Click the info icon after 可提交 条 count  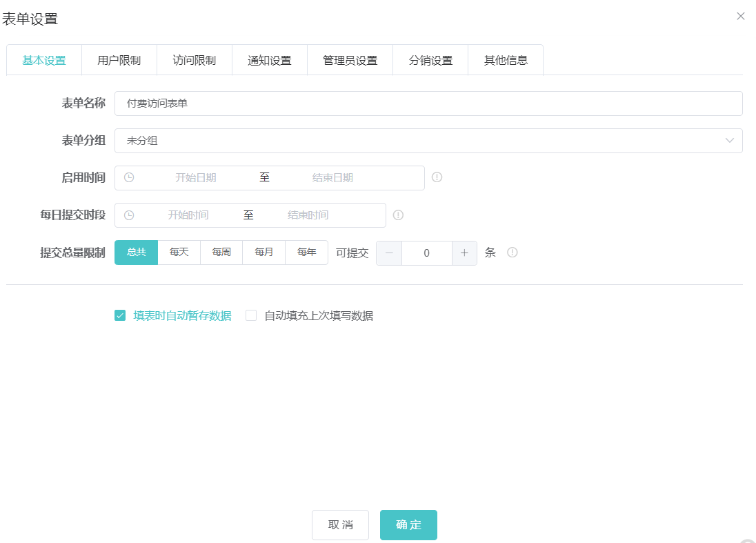pos(511,253)
